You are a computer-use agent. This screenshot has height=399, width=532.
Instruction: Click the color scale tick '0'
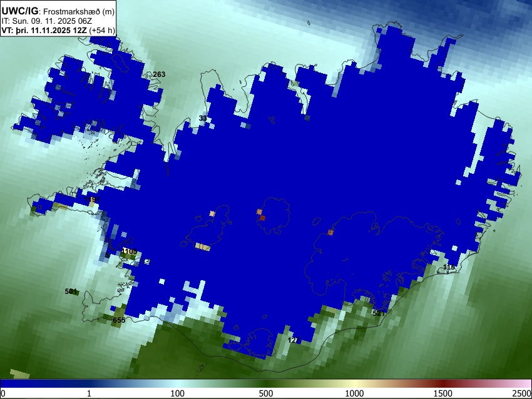pos(3,393)
